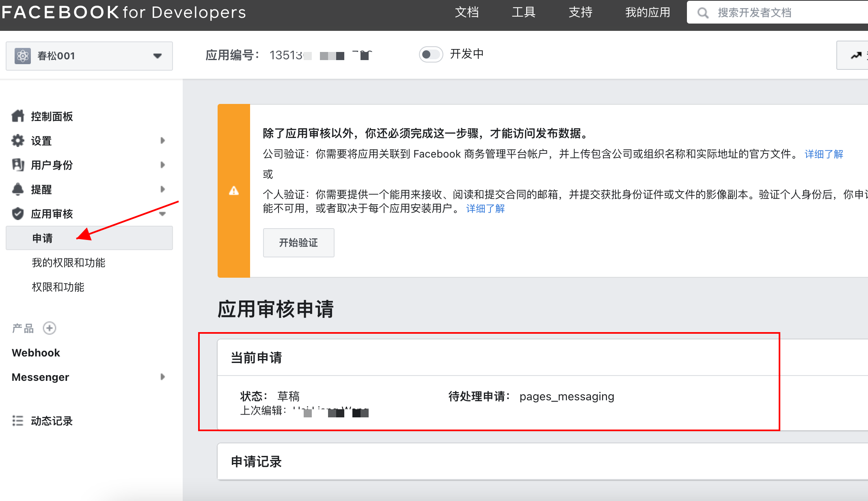The image size is (868, 501).
Task: Open 工具 in the top navigation
Action: 524,12
